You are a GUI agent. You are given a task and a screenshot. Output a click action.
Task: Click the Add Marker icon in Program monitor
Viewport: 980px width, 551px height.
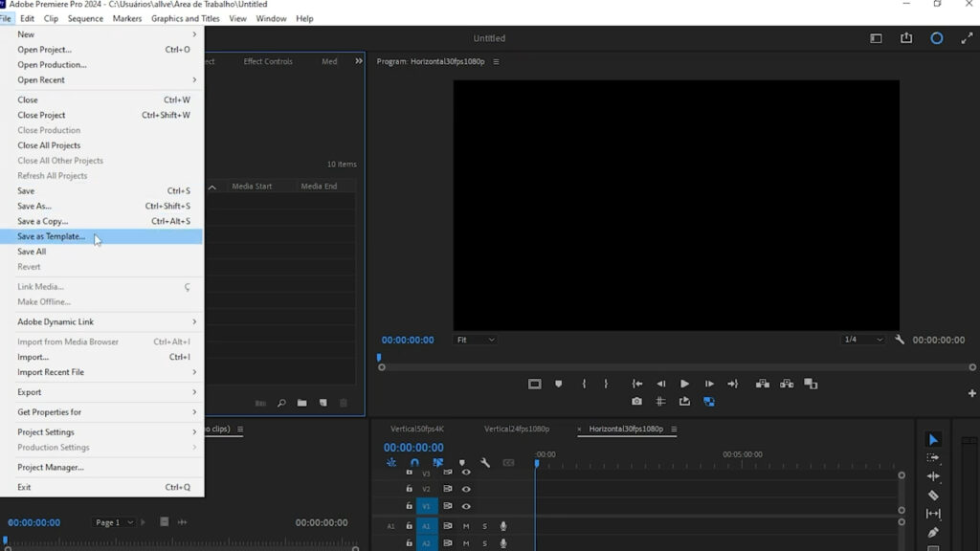coord(558,384)
